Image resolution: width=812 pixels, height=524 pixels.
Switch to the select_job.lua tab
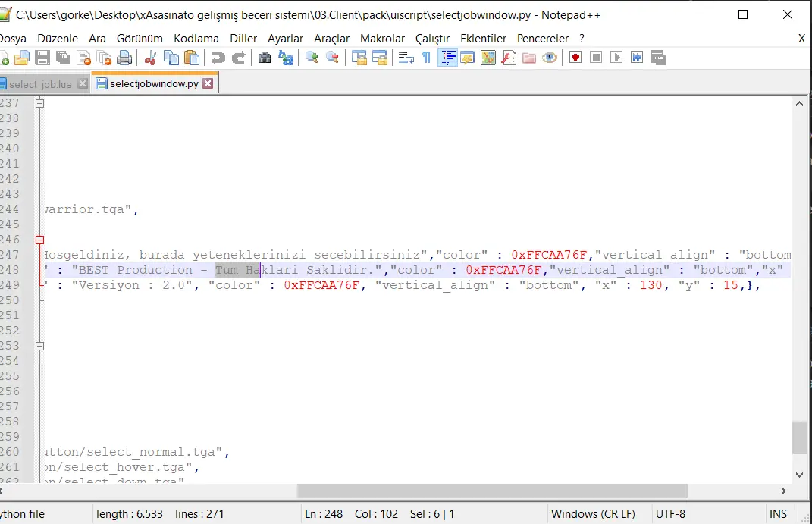click(40, 84)
